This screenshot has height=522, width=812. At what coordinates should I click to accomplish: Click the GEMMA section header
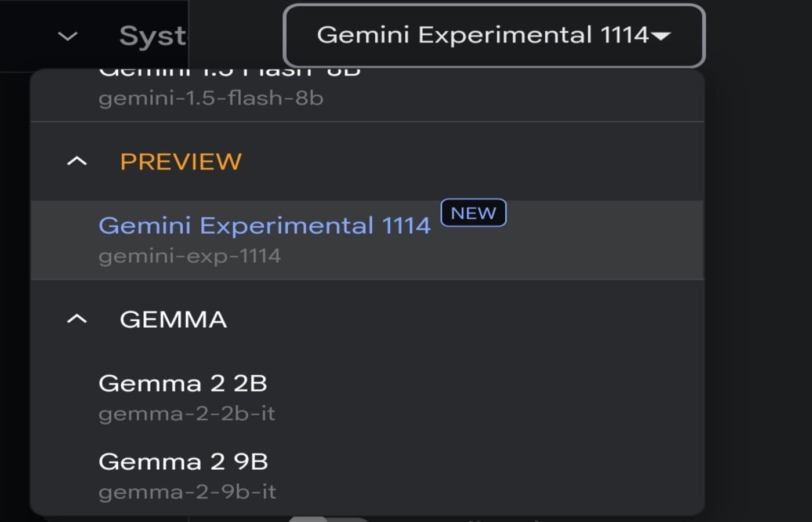(172, 318)
